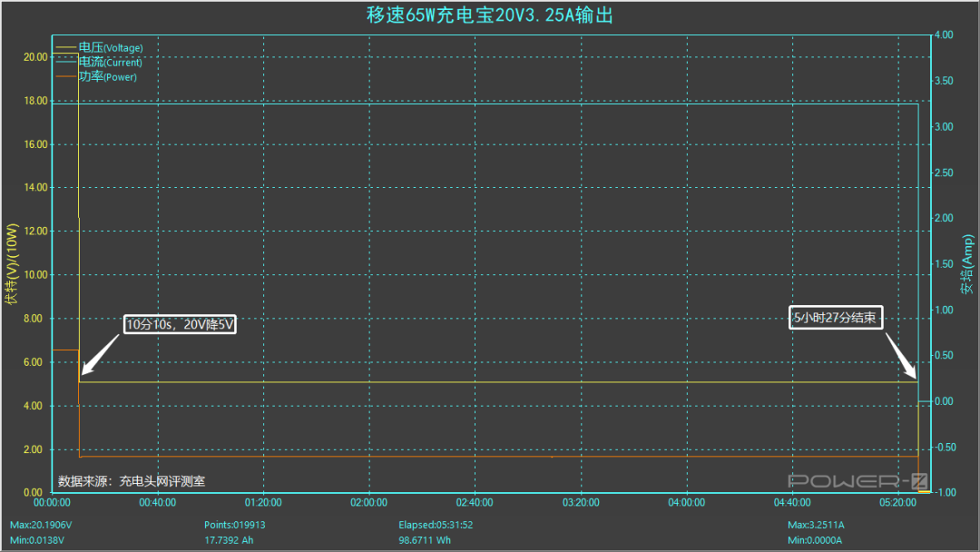
Task: Click the 04:40:00 time axis tick
Action: pyautogui.click(x=792, y=503)
